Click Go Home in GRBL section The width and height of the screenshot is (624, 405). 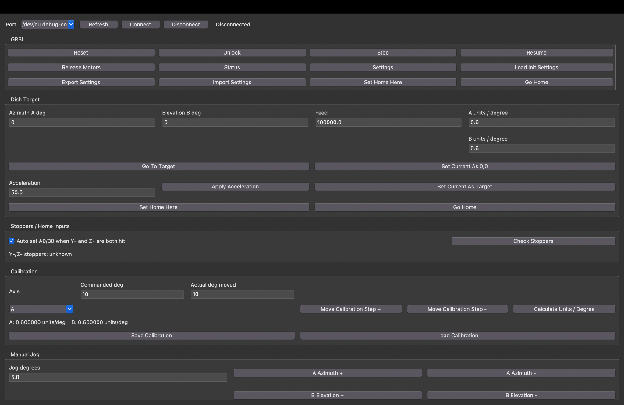click(536, 82)
